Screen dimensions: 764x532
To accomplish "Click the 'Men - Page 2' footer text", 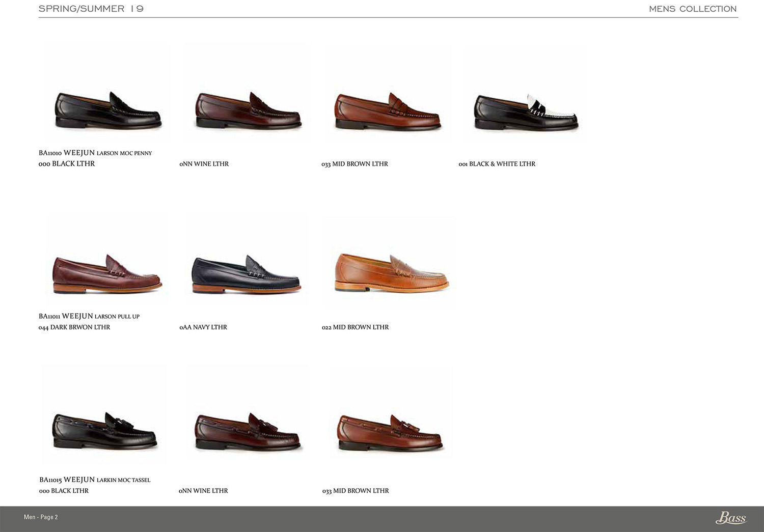I will (41, 517).
